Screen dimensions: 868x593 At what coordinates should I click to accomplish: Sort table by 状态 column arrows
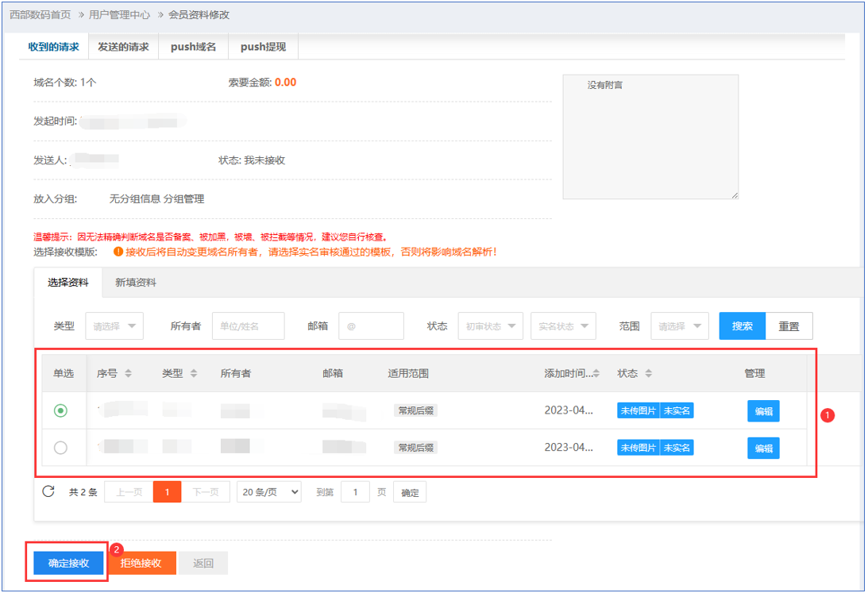[649, 373]
